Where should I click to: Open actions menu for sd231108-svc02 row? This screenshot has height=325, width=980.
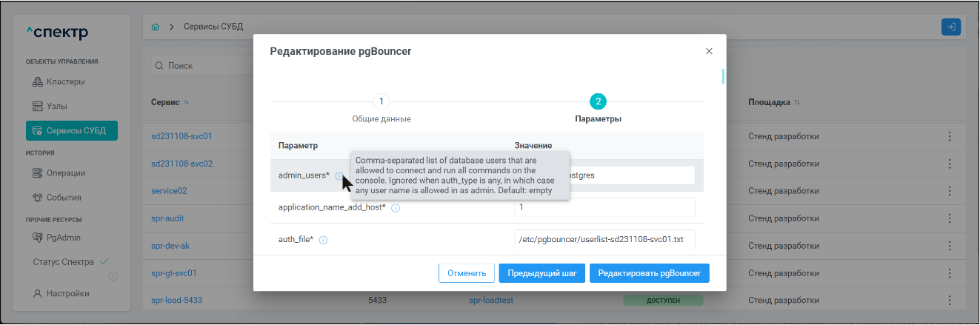(x=950, y=164)
